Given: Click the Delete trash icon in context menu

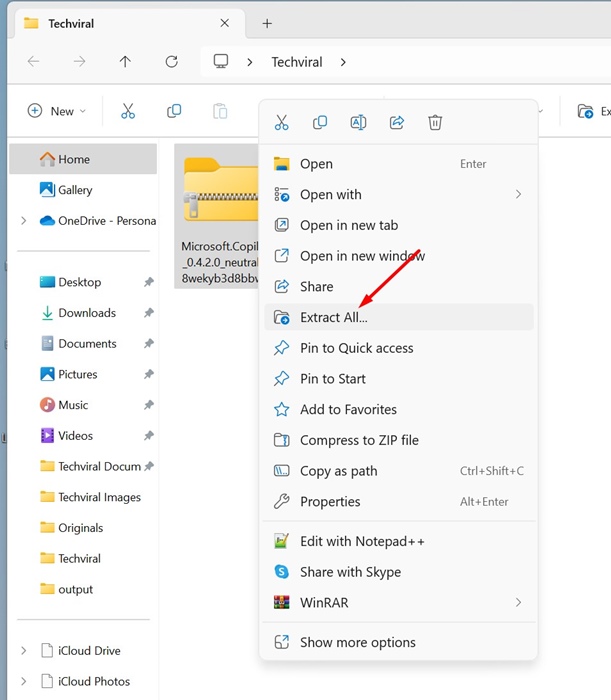Looking at the screenshot, I should pos(435,123).
